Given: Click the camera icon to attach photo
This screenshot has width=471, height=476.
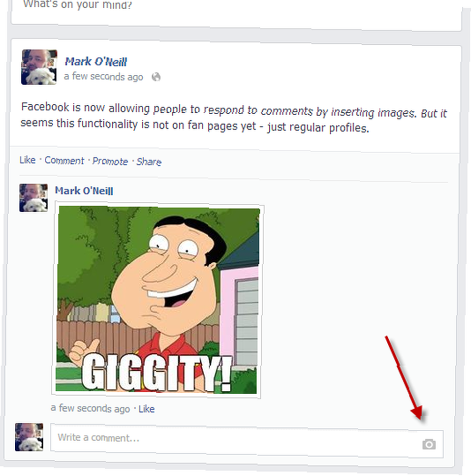Looking at the screenshot, I should [x=429, y=444].
